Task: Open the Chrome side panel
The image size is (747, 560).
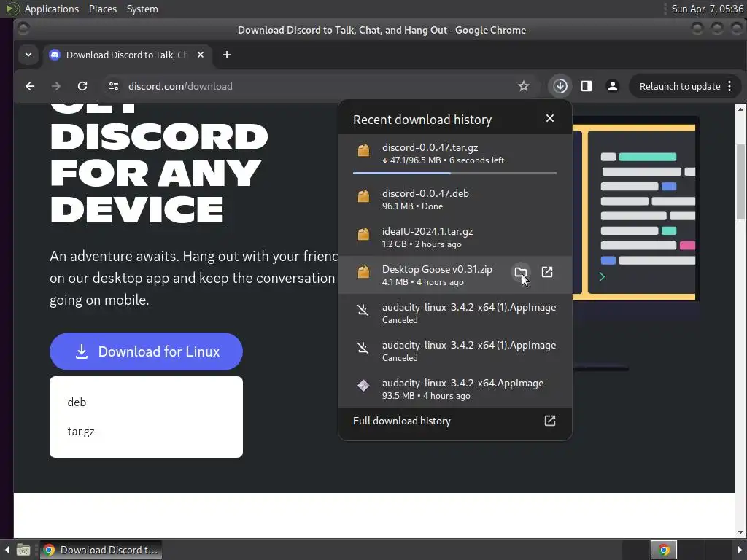Action: (x=587, y=86)
